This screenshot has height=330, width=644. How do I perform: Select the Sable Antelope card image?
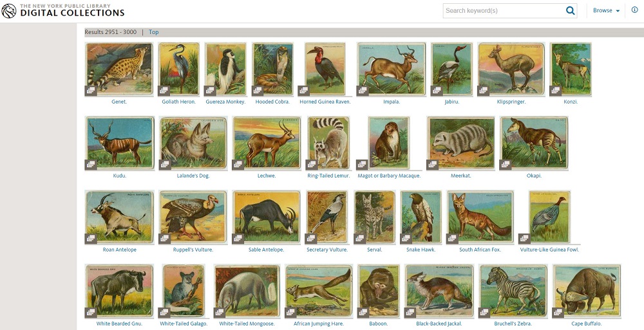point(266,217)
